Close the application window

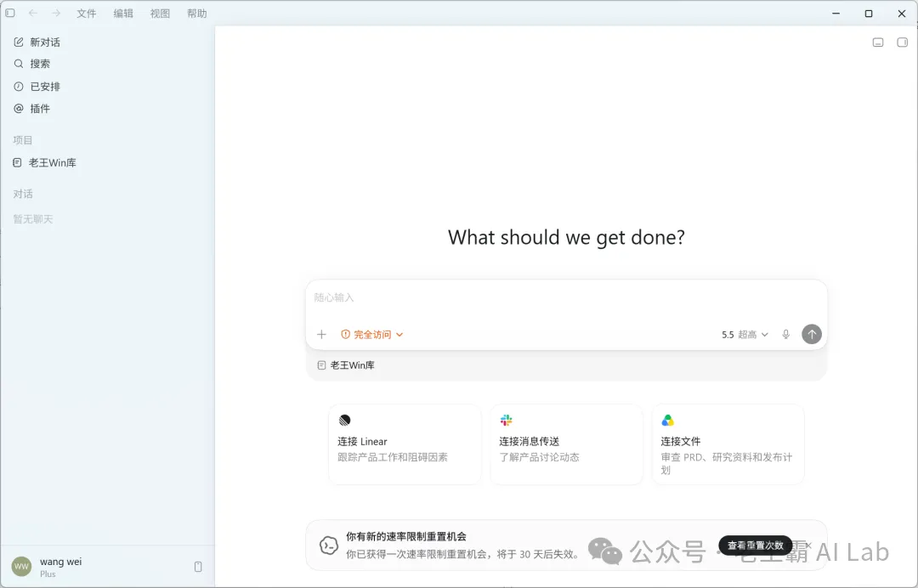(x=902, y=14)
